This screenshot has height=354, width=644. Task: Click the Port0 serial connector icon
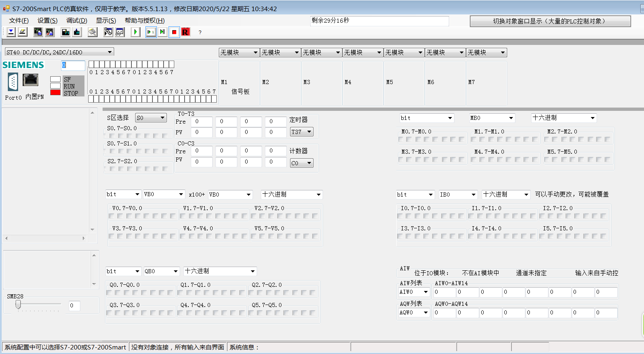[x=13, y=82]
